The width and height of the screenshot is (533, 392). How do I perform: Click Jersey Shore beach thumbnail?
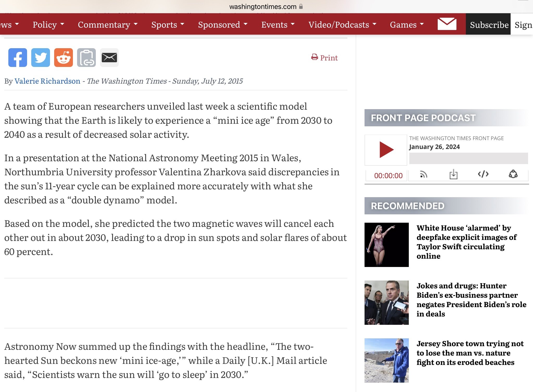(x=386, y=360)
